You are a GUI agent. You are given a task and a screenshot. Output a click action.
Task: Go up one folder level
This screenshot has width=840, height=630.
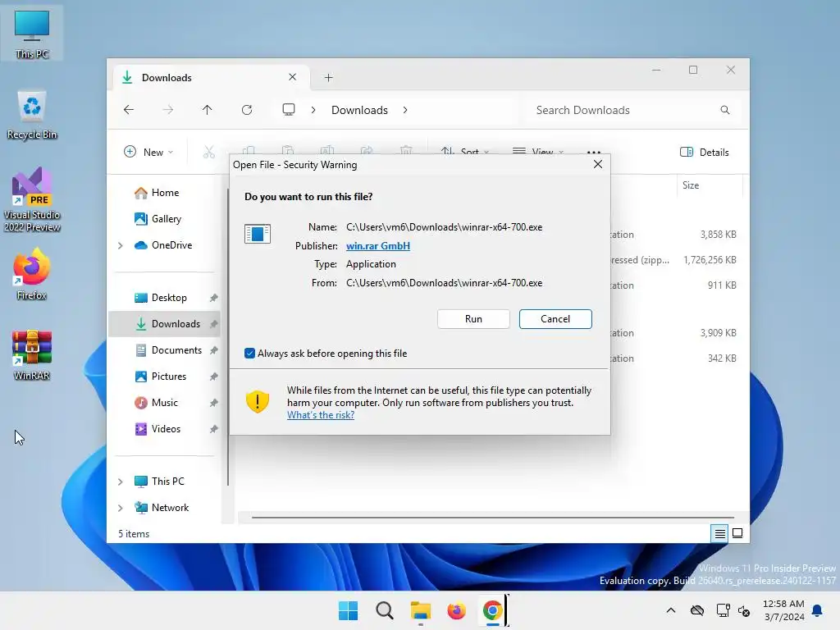pos(208,110)
